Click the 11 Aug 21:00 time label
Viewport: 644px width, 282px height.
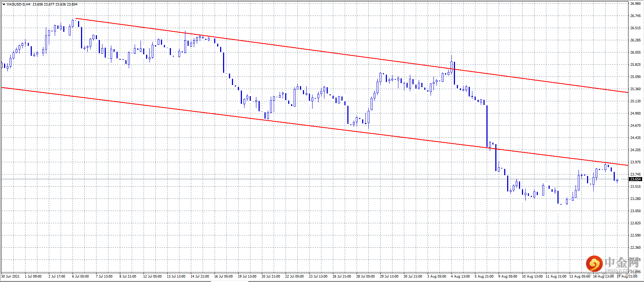[556, 276]
